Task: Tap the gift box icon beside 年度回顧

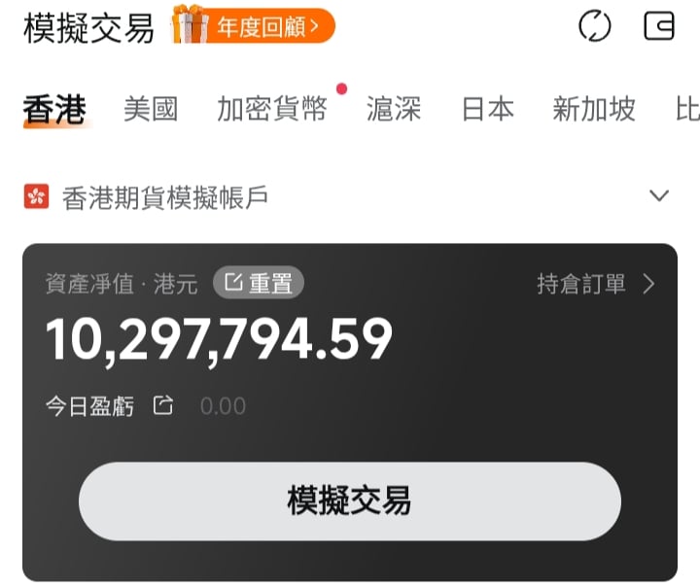Action: point(191,24)
